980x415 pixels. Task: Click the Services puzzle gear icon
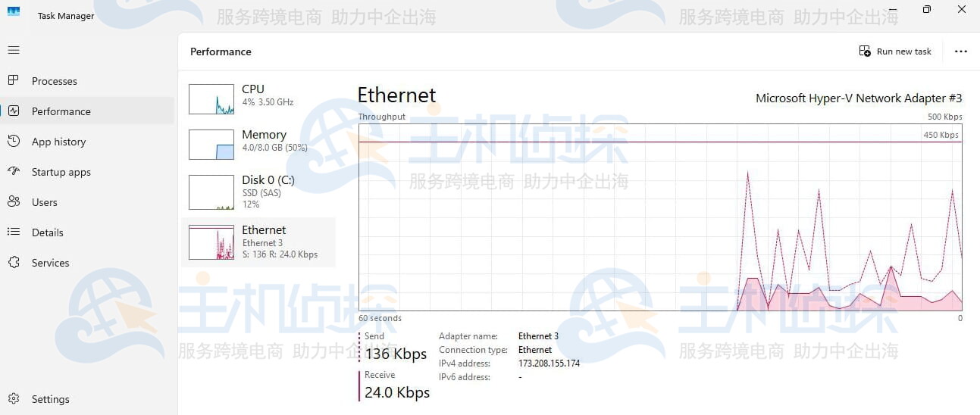pyautogui.click(x=13, y=262)
